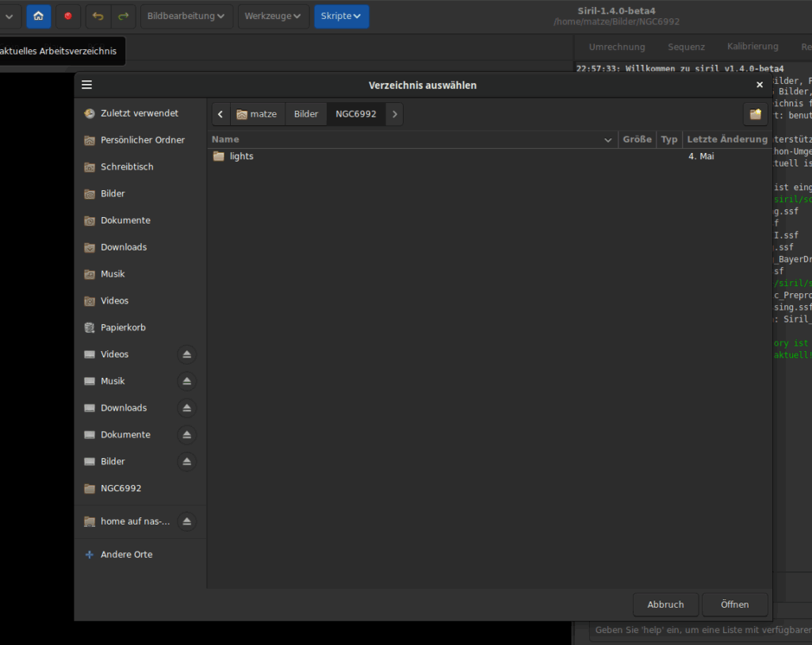Open the dialog hamburger menu

pos(87,85)
